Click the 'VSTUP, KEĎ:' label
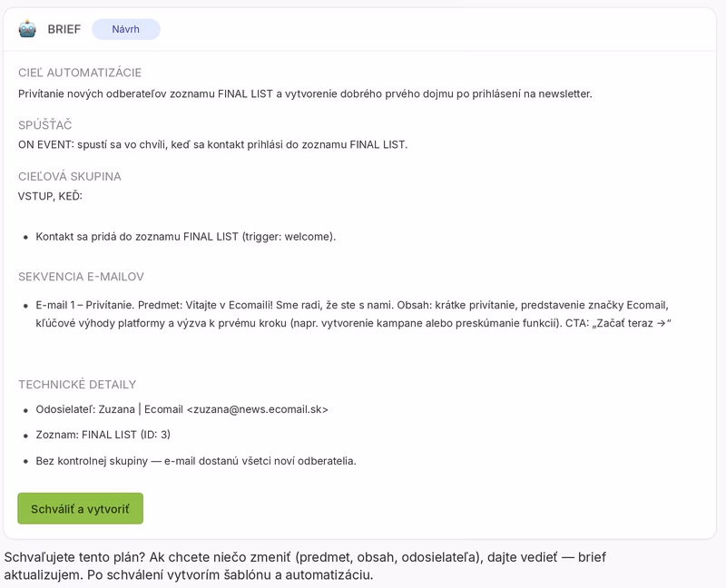The width and height of the screenshot is (726, 588). [50, 196]
